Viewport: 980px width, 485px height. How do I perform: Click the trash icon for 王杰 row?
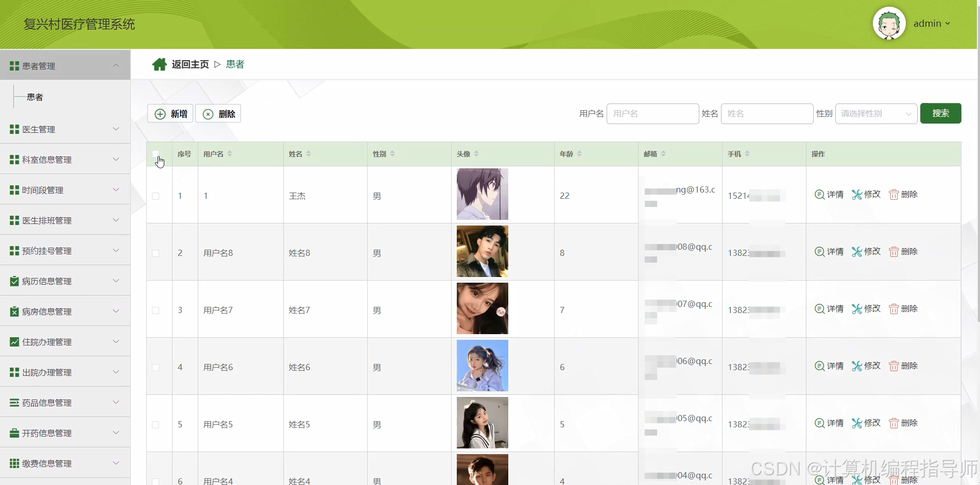(893, 195)
